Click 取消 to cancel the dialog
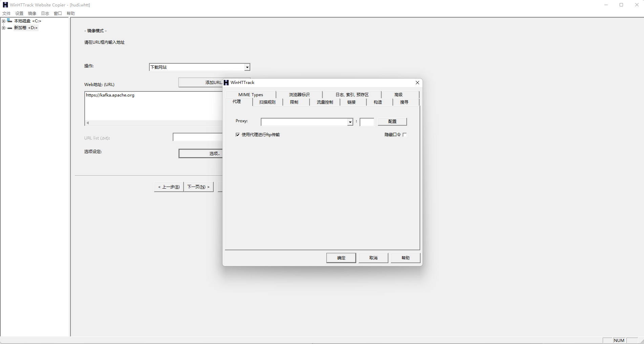The height and width of the screenshot is (344, 644). (x=373, y=258)
